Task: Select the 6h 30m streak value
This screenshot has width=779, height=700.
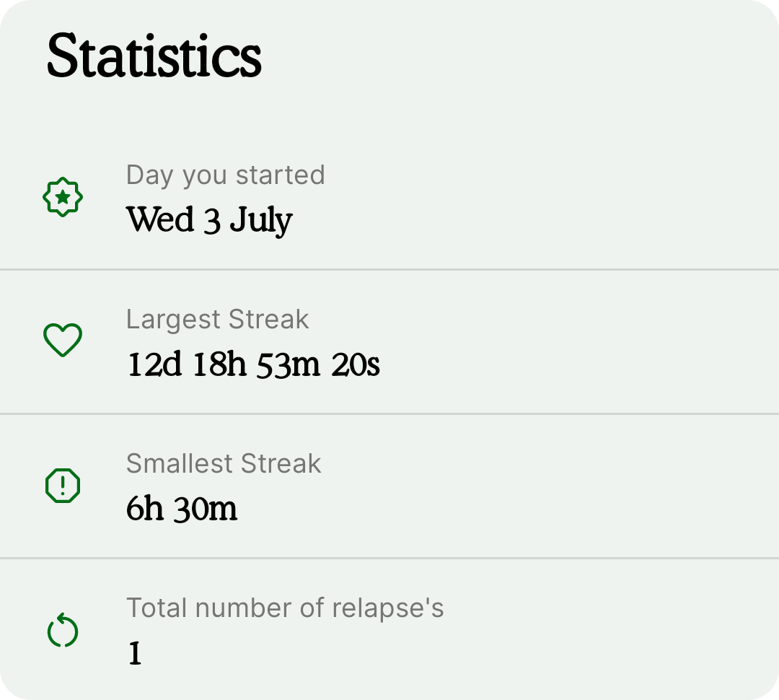Action: [182, 509]
